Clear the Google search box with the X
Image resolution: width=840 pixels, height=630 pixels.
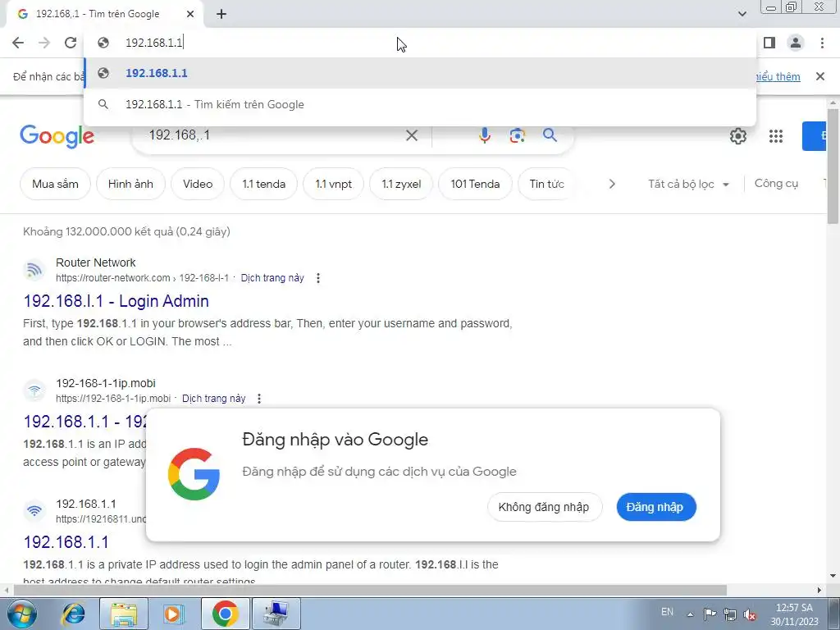[412, 135]
